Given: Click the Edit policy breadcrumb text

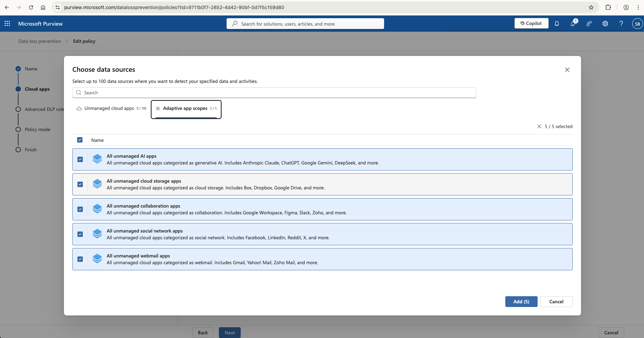Looking at the screenshot, I should tap(84, 41).
